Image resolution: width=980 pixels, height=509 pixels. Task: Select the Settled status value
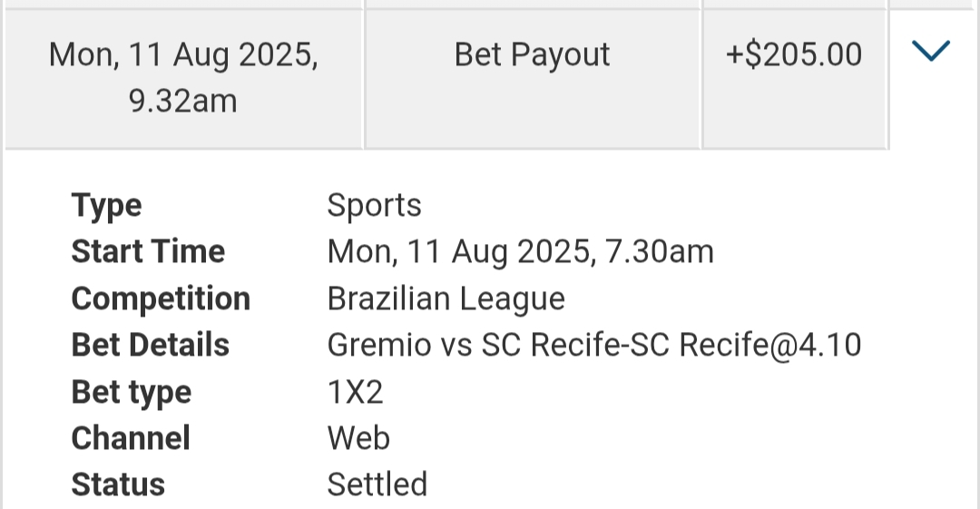(x=377, y=485)
